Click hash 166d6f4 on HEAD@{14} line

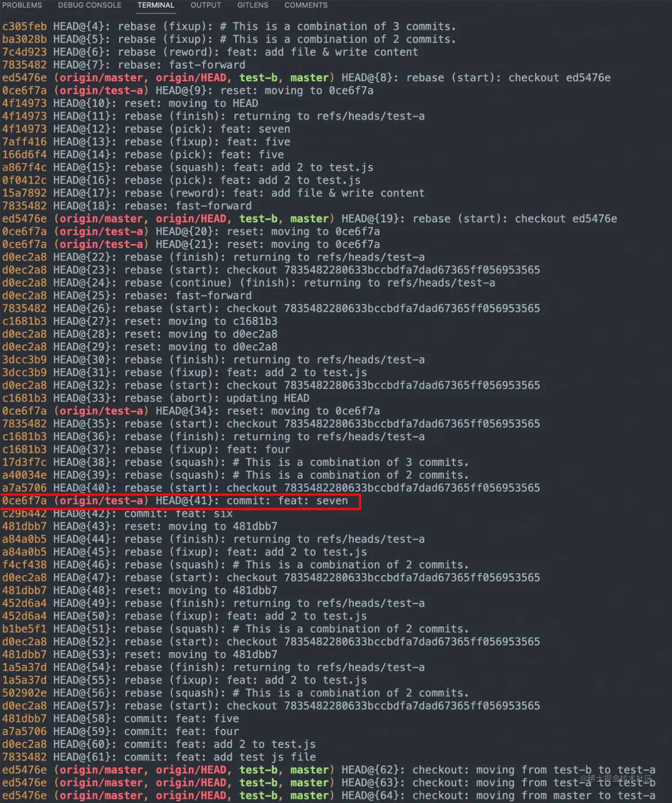(24, 155)
